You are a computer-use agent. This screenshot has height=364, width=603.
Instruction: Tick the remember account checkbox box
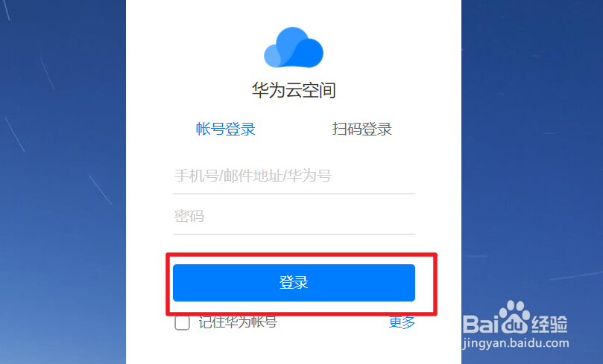183,322
